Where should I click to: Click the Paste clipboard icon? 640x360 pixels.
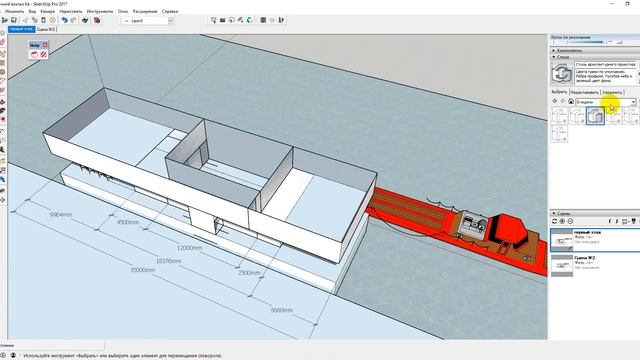pos(44,20)
